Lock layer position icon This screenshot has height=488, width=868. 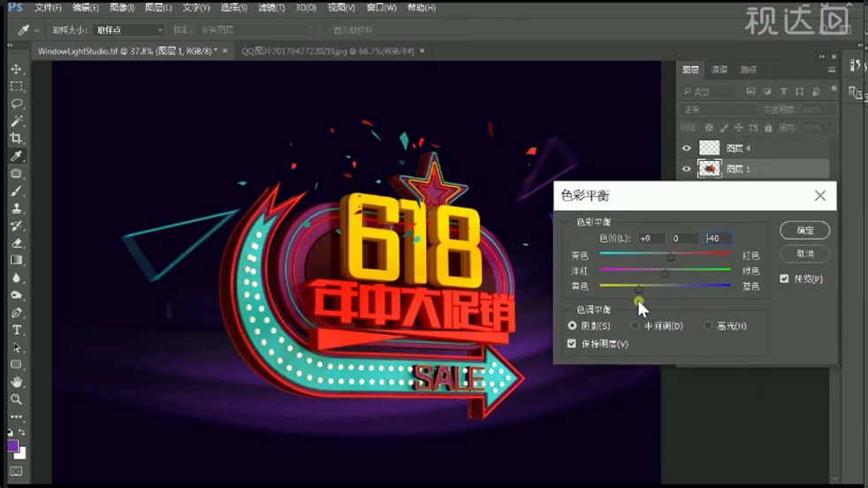(738, 128)
